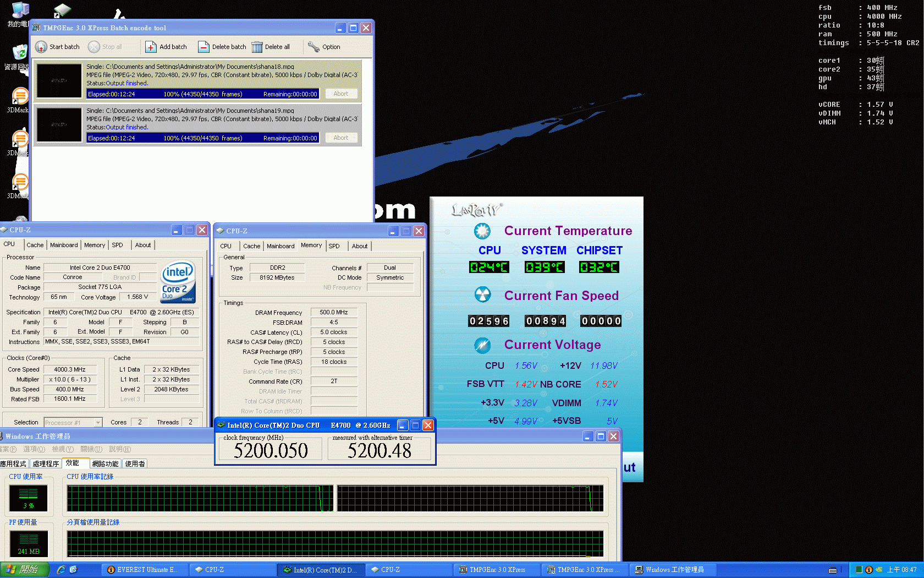This screenshot has width=924, height=578.
Task: Click the shana19.mpg encode progress bar
Action: [x=203, y=138]
